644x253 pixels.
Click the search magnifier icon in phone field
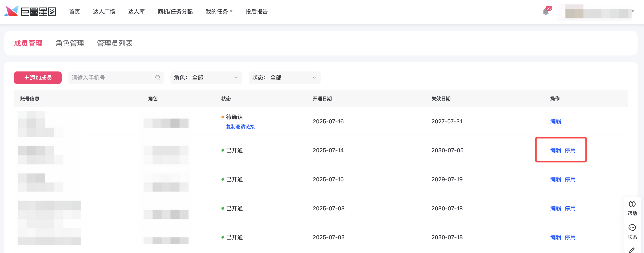click(158, 77)
